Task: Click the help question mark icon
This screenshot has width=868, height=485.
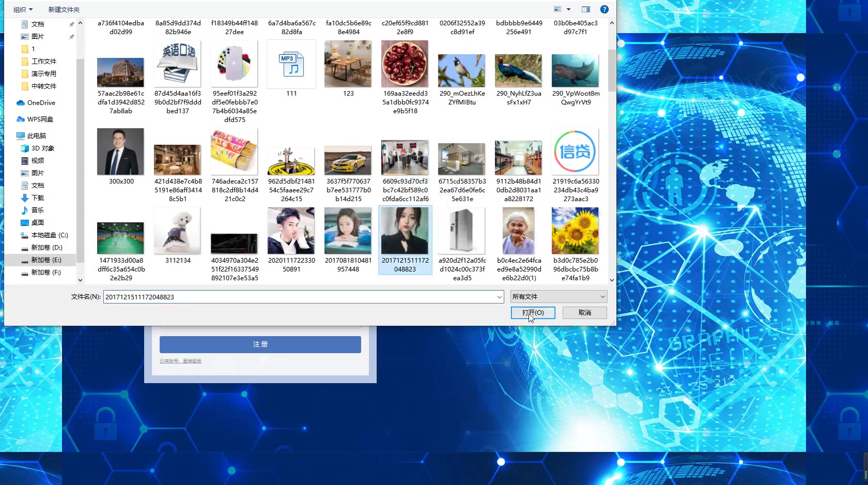Action: click(604, 9)
